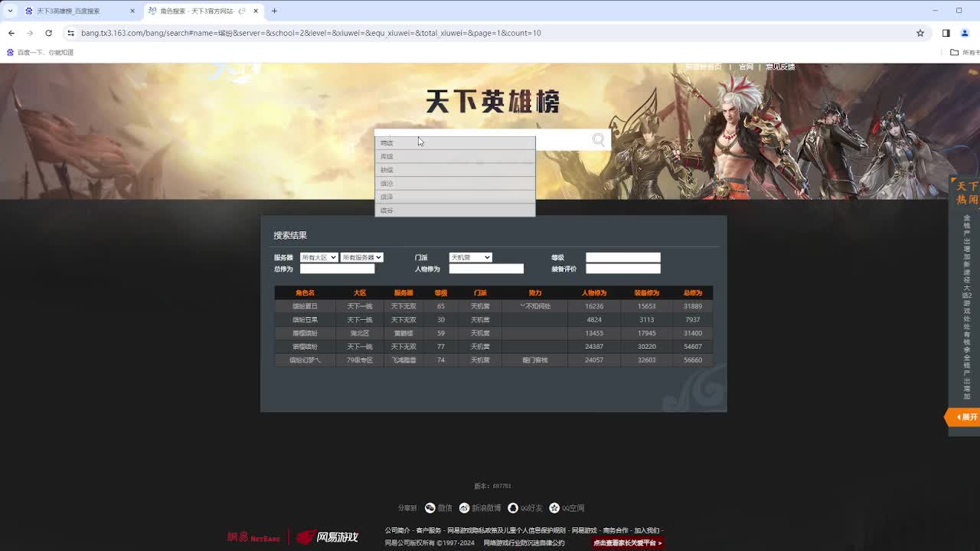Click 点击查看家长关爱平台 button
Viewport: 980px width, 551px height.
[x=628, y=543]
